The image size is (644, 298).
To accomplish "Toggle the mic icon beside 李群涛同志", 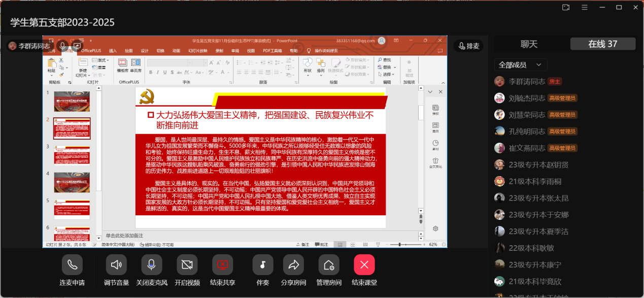I will click(x=62, y=46).
